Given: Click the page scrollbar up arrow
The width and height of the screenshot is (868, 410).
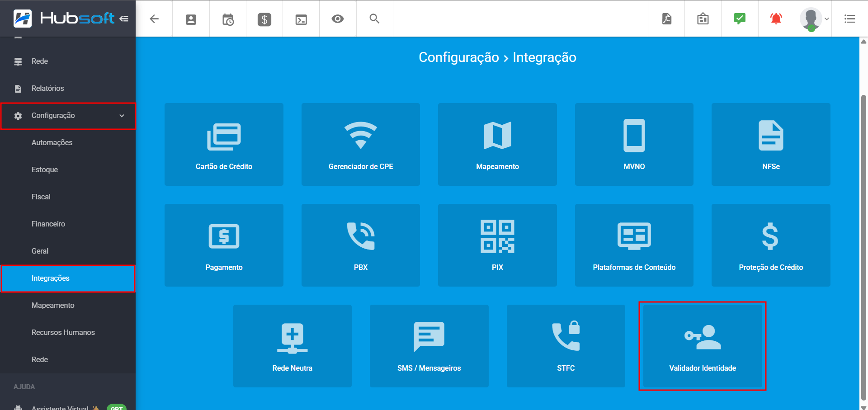Looking at the screenshot, I should pyautogui.click(x=863, y=42).
